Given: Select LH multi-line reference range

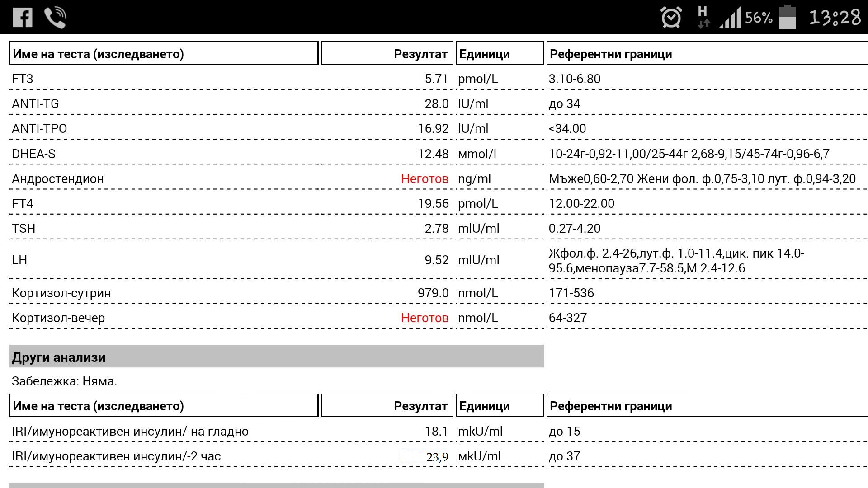Looking at the screenshot, I should click(x=676, y=261).
